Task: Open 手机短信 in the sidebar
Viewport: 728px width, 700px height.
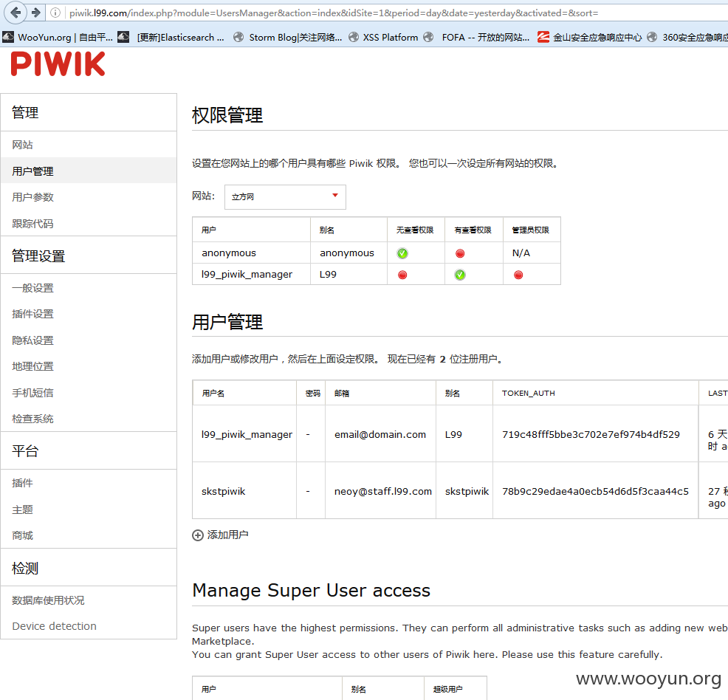Action: point(32,393)
